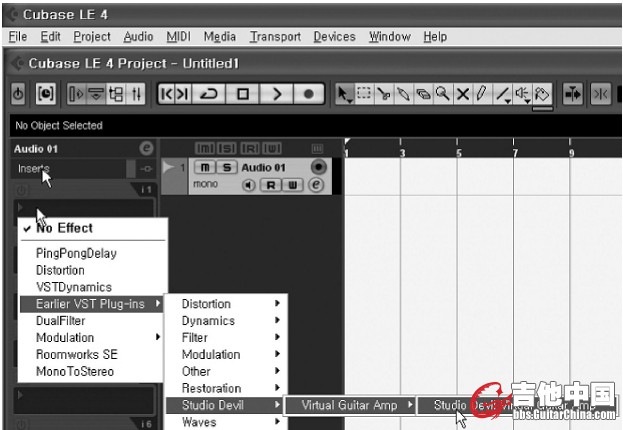Select the Object Selection arrow tool

(343, 94)
